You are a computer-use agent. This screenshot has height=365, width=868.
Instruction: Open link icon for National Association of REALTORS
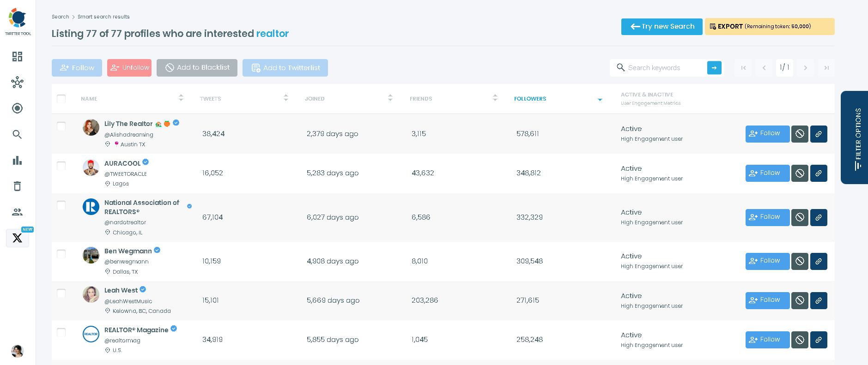(819, 217)
